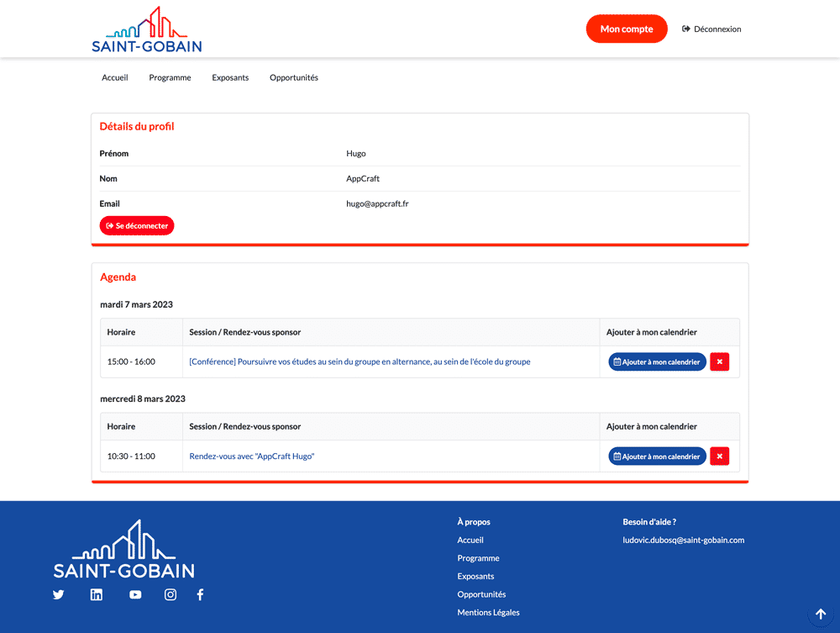Open the LinkedIn icon in footer
This screenshot has width=840, height=633.
[97, 595]
